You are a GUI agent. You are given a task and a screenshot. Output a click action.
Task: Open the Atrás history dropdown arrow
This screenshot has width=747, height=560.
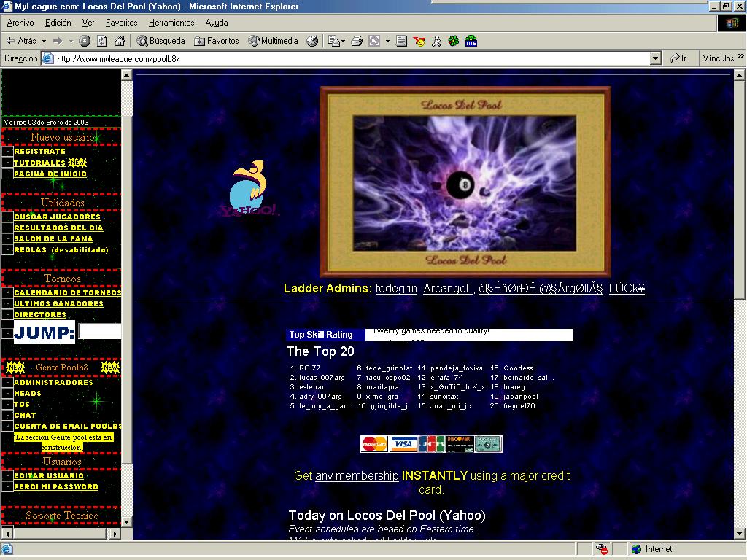44,42
